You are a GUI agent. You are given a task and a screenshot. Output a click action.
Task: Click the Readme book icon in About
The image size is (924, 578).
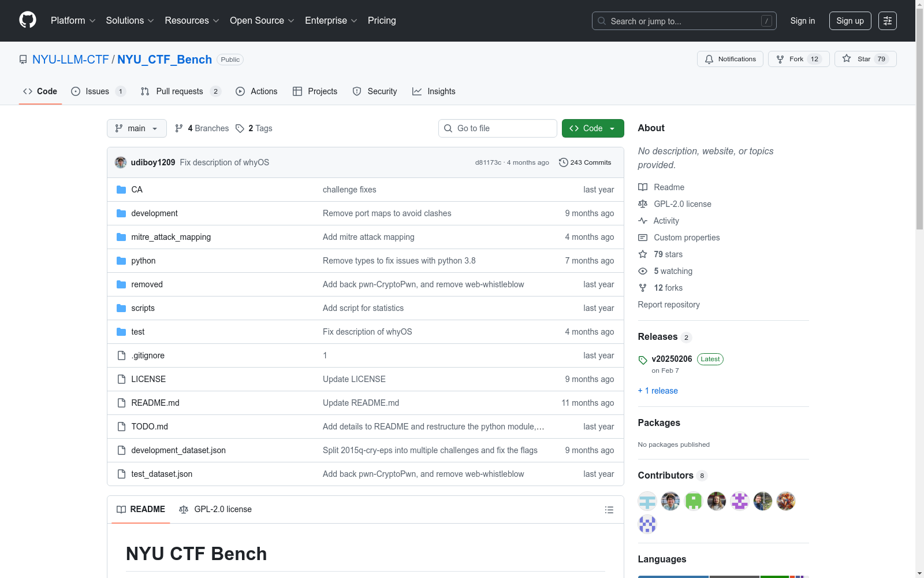643,187
